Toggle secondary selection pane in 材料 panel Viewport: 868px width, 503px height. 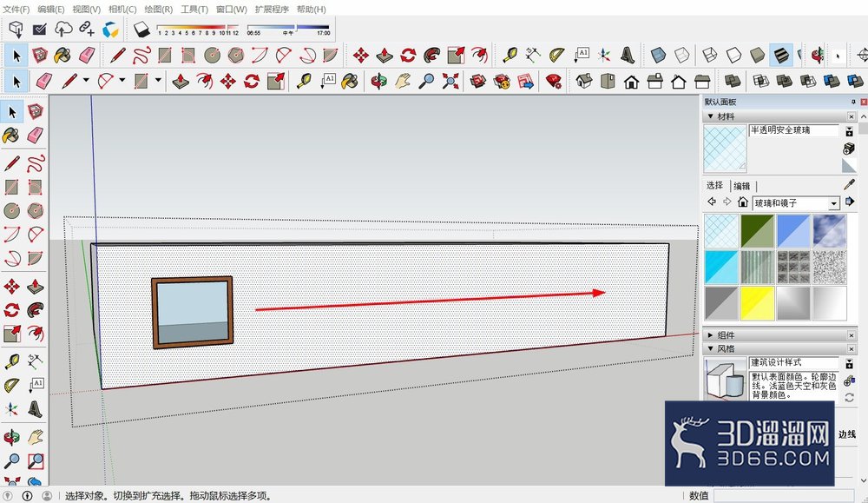click(849, 131)
